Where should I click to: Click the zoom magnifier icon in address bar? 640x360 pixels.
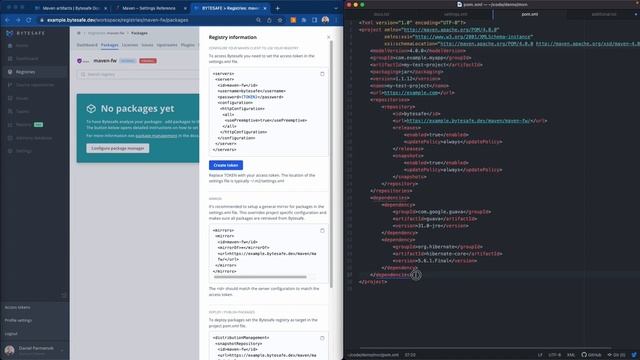(x=258, y=20)
